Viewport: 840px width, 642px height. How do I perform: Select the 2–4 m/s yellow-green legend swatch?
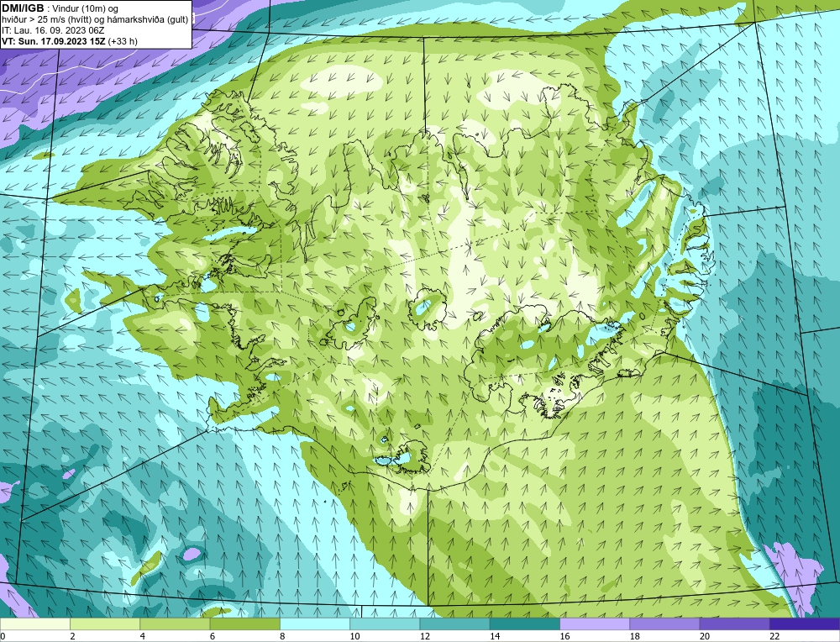coord(105,624)
